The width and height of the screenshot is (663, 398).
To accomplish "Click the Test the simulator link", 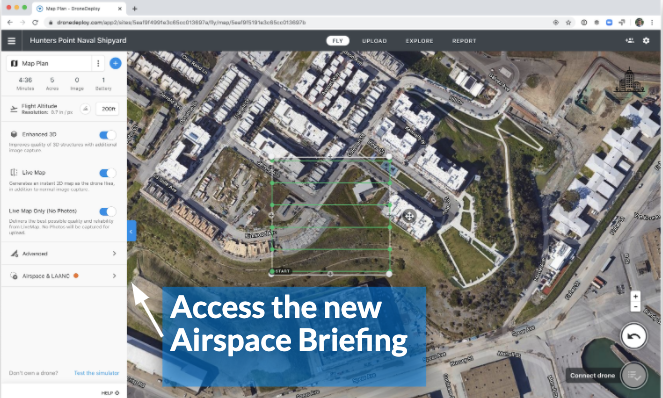I will (x=96, y=373).
